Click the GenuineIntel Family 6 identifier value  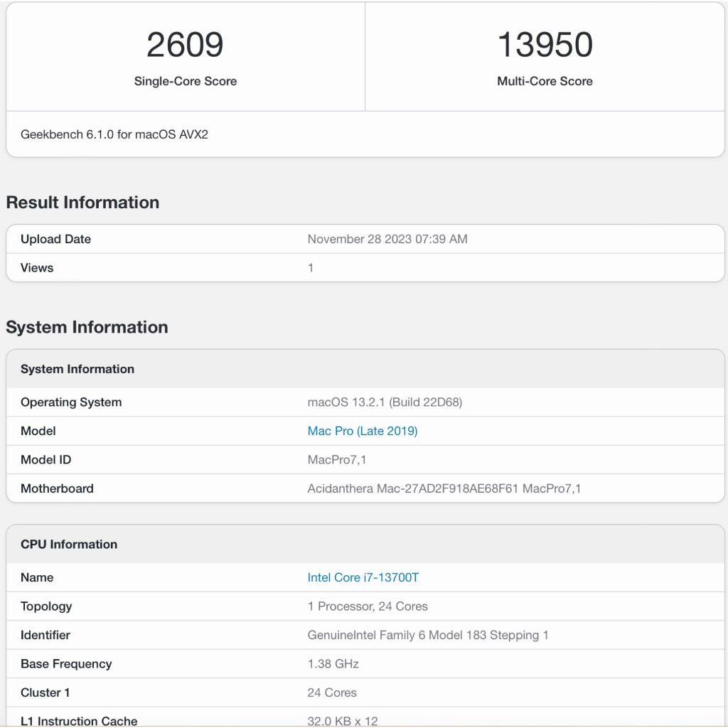(427, 635)
